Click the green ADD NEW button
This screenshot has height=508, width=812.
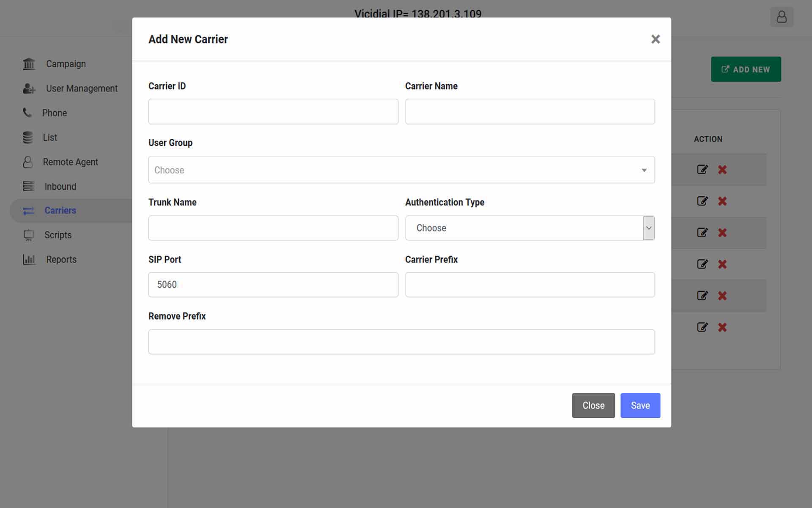tap(746, 69)
